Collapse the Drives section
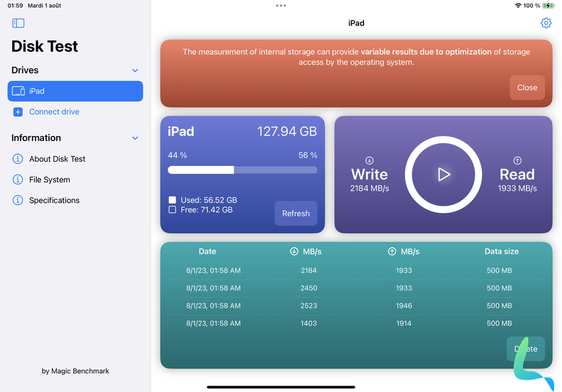Viewport: 562px width, 392px height. click(x=135, y=70)
